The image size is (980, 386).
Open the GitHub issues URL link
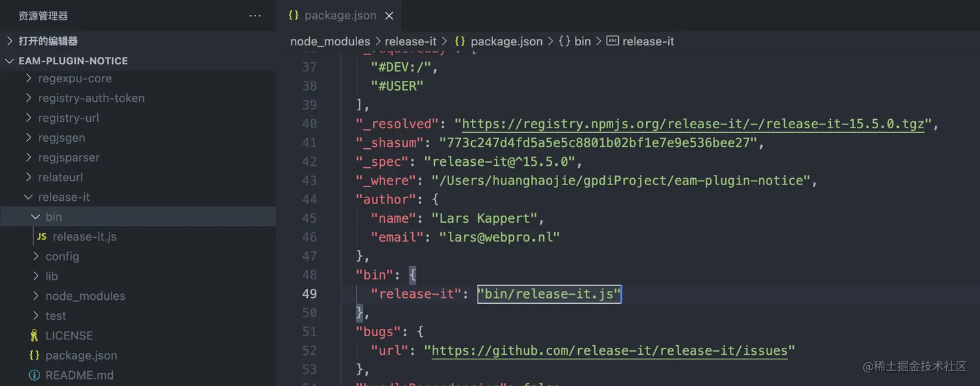coord(609,350)
